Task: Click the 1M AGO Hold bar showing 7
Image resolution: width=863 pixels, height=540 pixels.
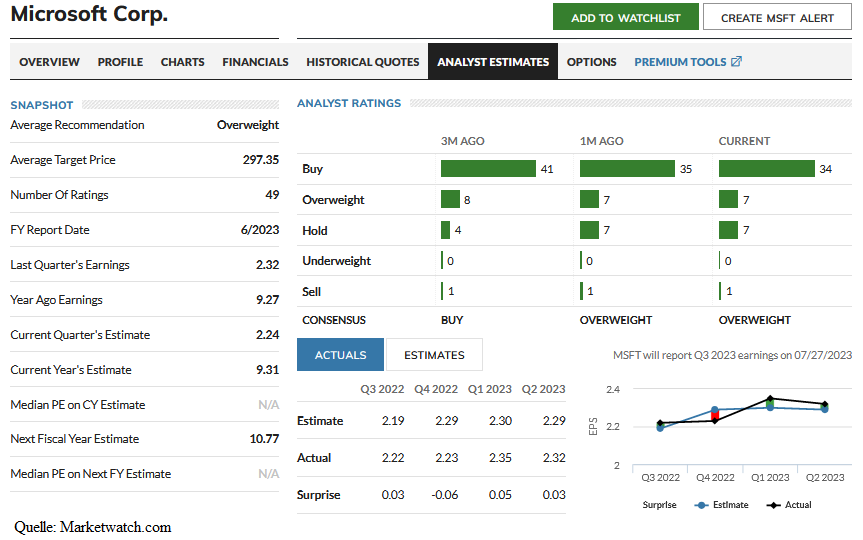Action: pos(589,230)
